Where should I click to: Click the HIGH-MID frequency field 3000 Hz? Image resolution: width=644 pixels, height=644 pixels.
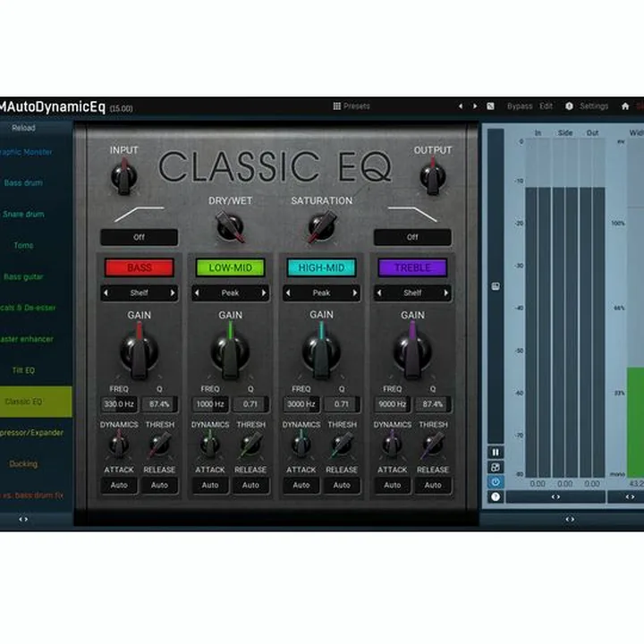coord(301,404)
